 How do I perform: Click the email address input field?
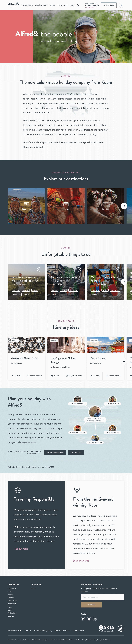(102, 597)
